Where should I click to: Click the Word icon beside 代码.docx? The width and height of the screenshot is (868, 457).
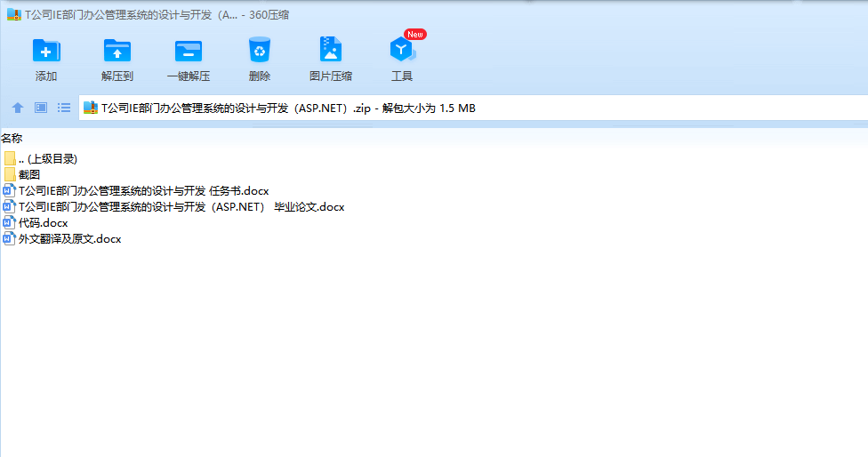[x=9, y=223]
